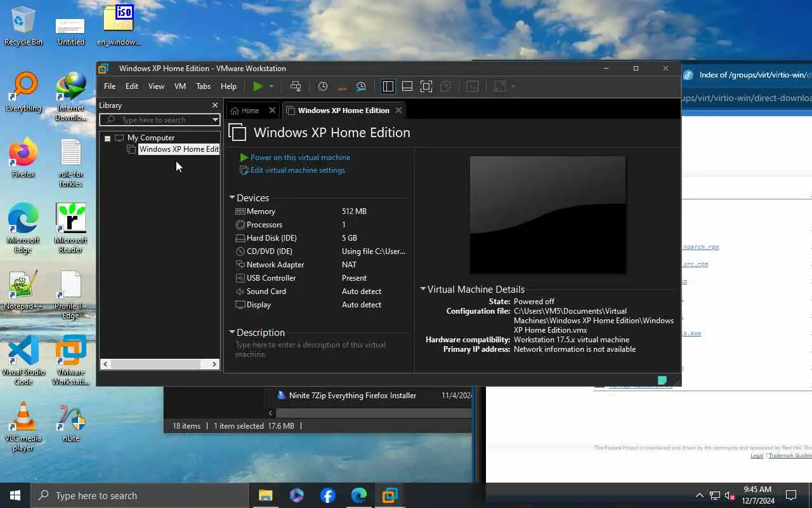Open the Tabs menu
812x508 pixels.
pyautogui.click(x=203, y=86)
